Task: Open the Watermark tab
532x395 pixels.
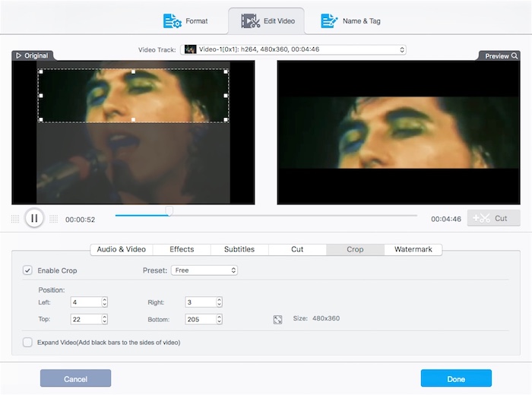Action: [413, 250]
